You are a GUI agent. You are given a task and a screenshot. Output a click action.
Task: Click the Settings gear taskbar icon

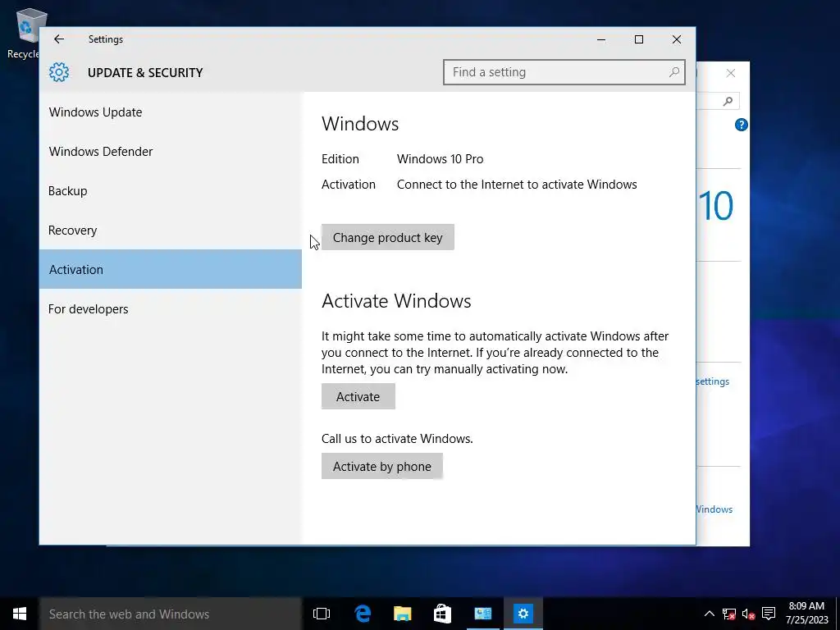point(523,614)
